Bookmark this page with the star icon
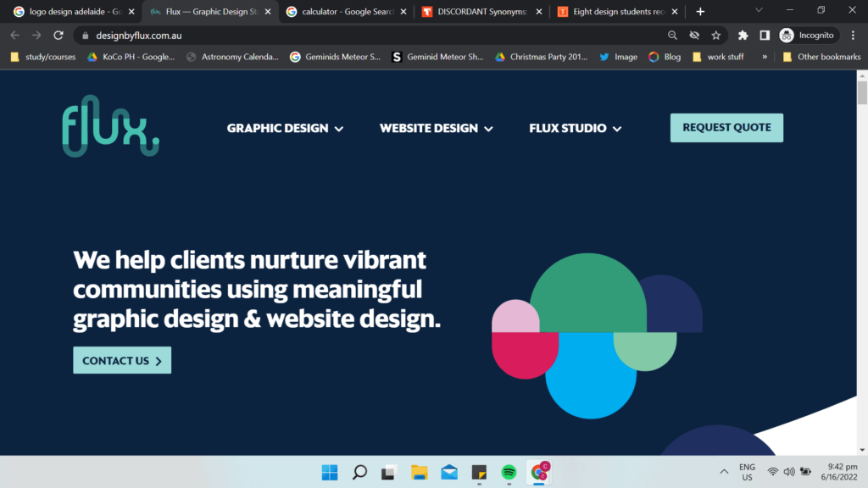 (x=715, y=36)
